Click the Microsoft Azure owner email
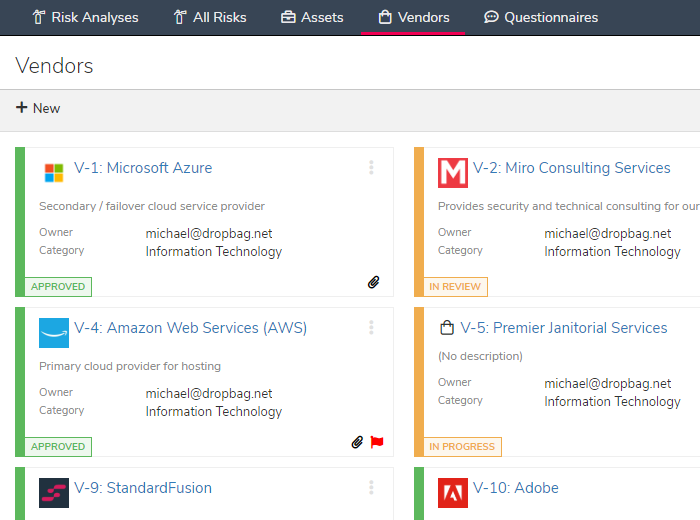Viewport: 700px width, 520px height. (209, 233)
